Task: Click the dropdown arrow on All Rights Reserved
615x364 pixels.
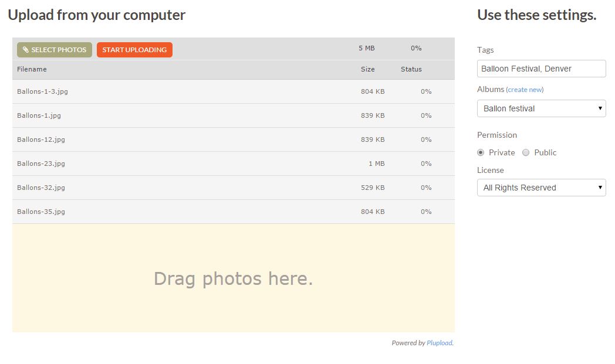Action: coord(600,188)
